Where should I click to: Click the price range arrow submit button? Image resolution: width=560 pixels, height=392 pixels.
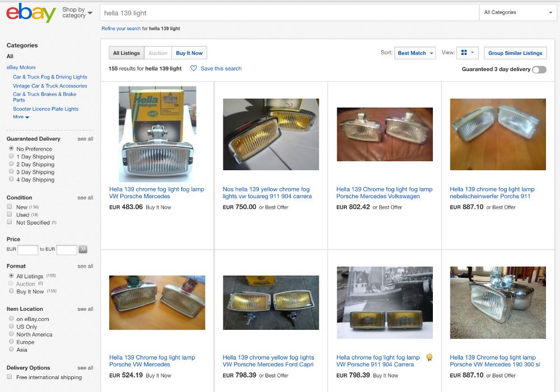(x=83, y=249)
